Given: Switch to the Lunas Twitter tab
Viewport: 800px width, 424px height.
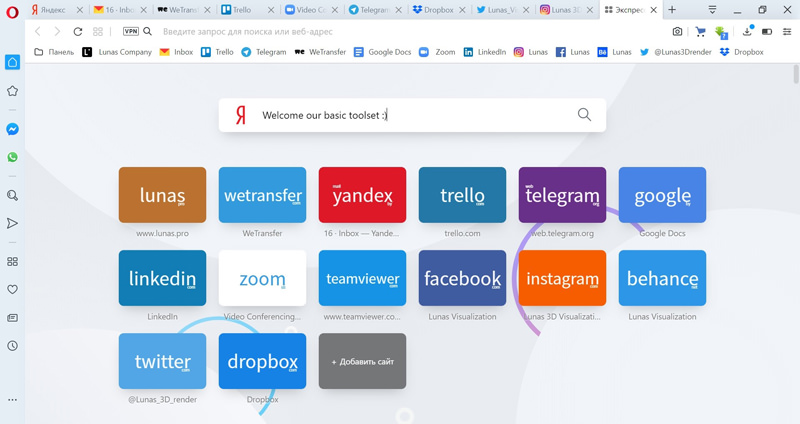Looking at the screenshot, I should (x=503, y=10).
